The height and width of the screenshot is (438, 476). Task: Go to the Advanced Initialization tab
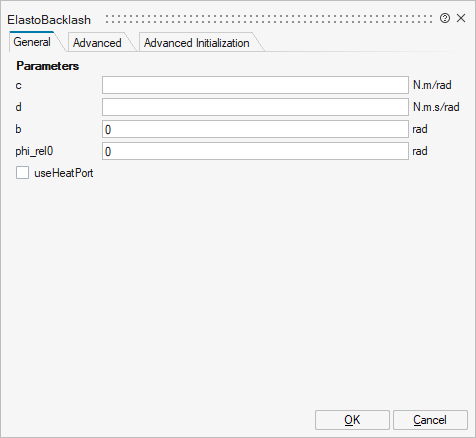click(x=197, y=43)
